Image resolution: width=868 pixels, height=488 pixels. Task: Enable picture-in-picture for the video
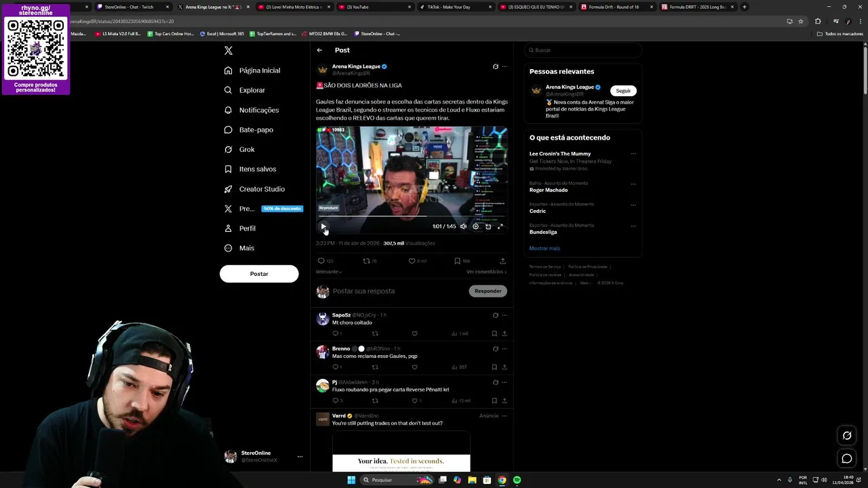click(x=488, y=226)
